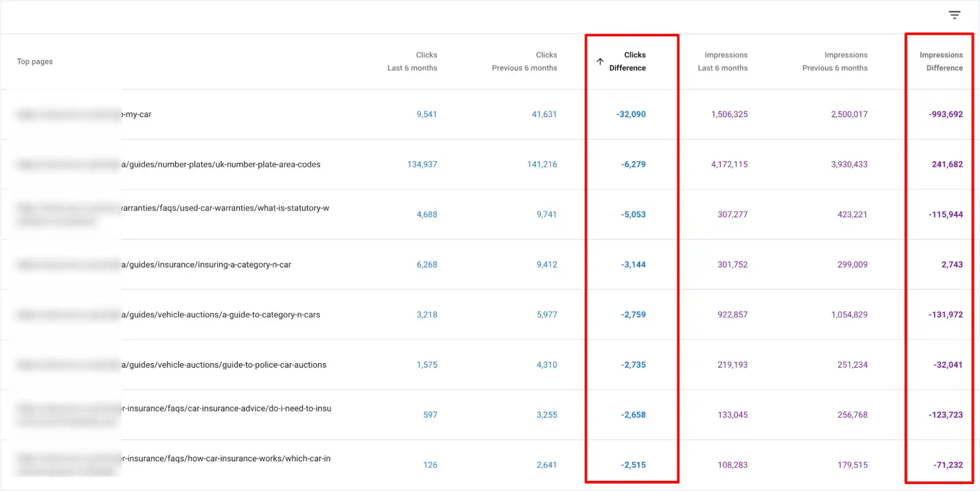Viewport: 980px width, 491px height.
Task: Open the filter rows icon
Action: tap(954, 15)
